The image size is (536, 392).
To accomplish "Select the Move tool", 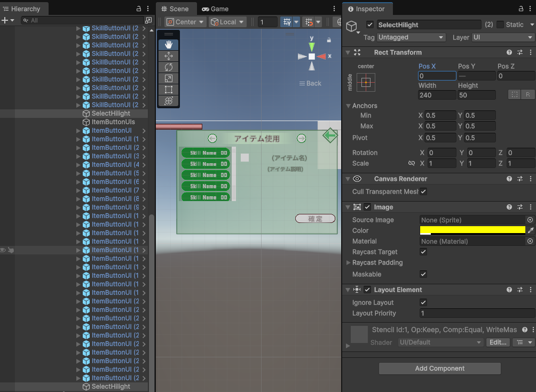I will 168,56.
